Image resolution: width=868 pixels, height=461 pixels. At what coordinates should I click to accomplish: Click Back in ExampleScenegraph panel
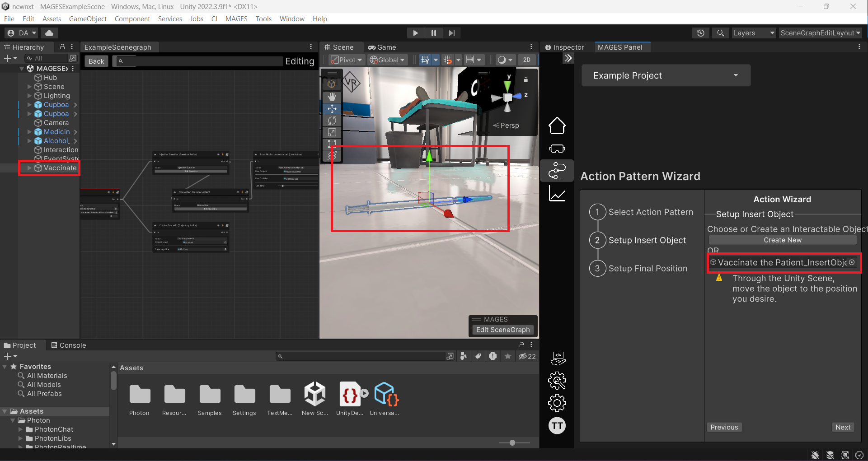coord(96,61)
